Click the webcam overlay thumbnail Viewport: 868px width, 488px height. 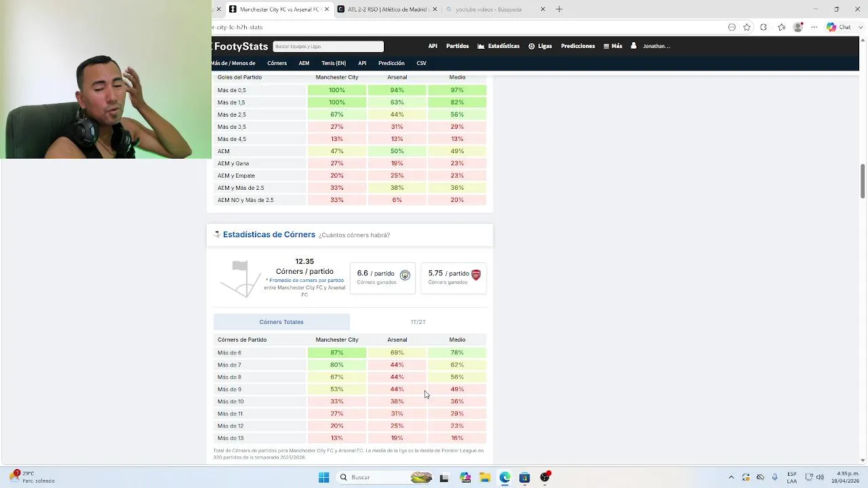[x=106, y=79]
